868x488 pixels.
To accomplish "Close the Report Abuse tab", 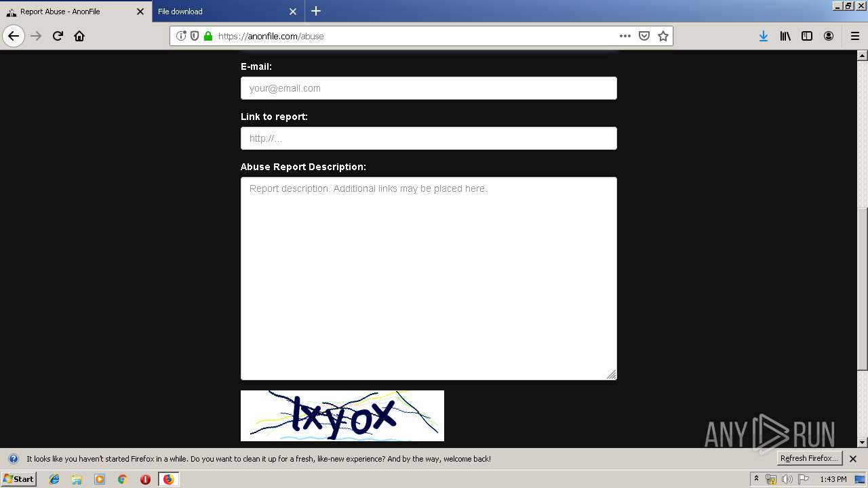I will 140,12.
